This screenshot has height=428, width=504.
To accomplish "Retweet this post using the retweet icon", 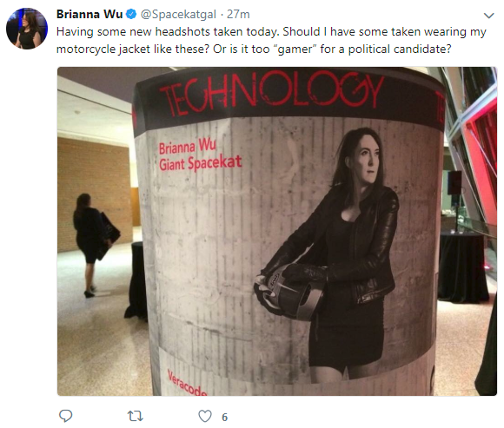I will pyautogui.click(x=136, y=416).
